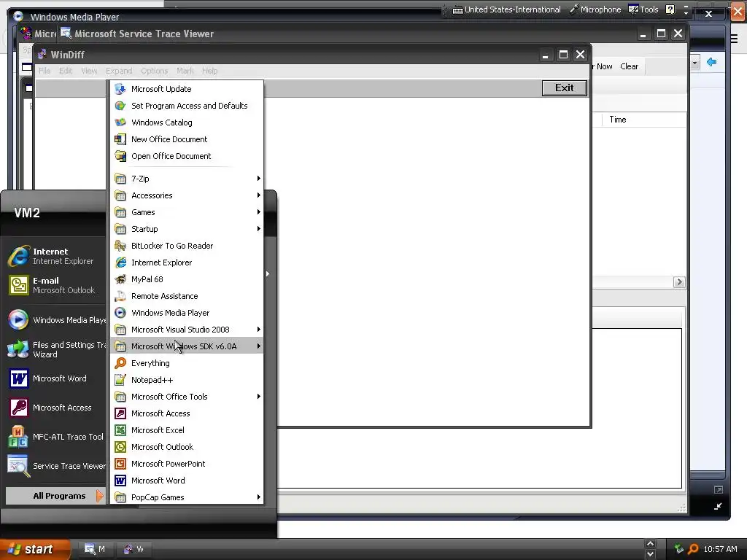Open Service Trace Viewer from Start menu
747x560 pixels.
pyautogui.click(x=55, y=466)
